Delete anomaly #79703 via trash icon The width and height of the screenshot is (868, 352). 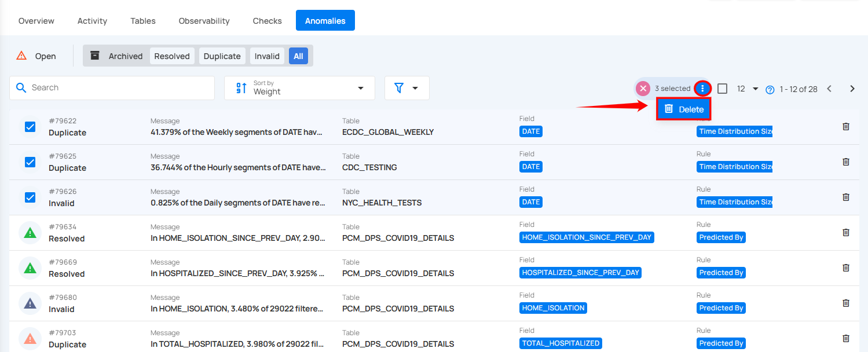[x=845, y=338]
